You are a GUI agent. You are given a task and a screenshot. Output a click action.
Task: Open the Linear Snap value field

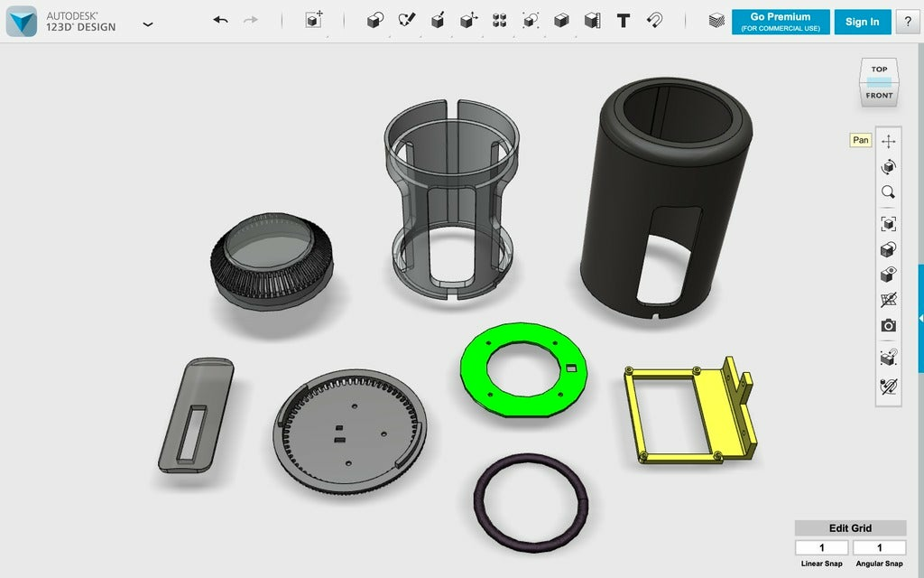821,547
